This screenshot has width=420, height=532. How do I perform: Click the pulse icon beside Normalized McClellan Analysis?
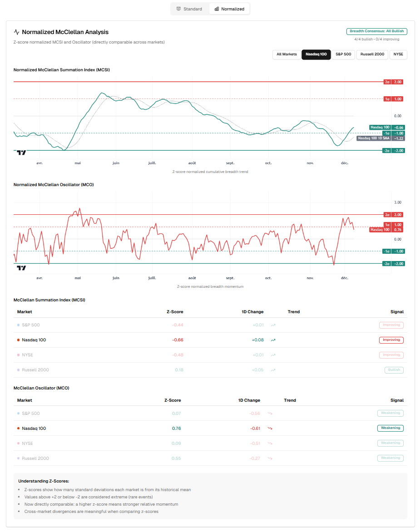click(17, 32)
